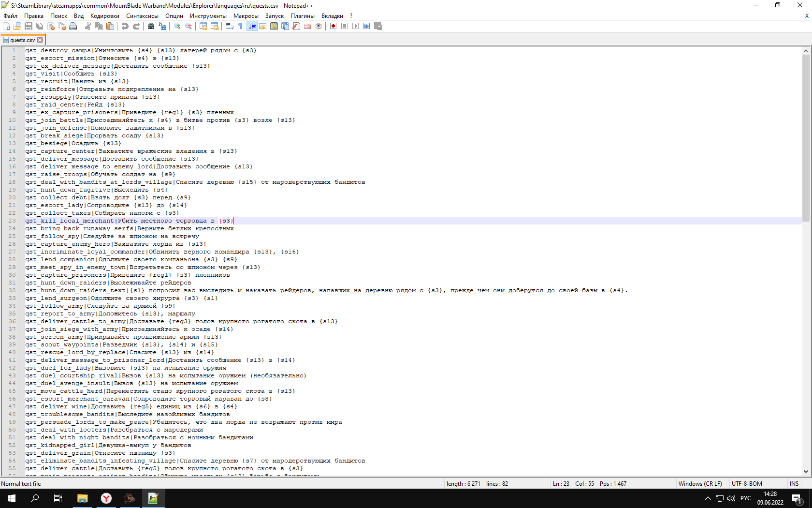Toggle Show All Characters pilcrow icon
The width and height of the screenshot is (812, 508).
[241, 26]
